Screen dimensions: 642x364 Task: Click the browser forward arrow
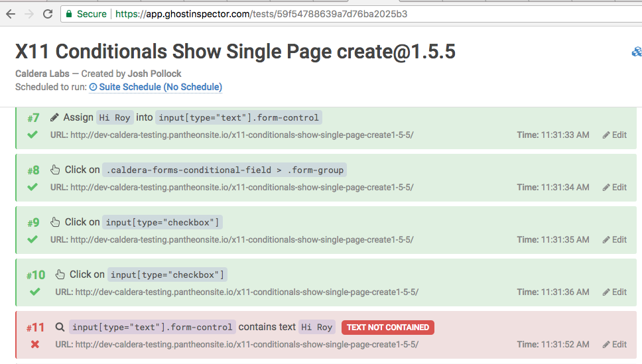pyautogui.click(x=29, y=14)
